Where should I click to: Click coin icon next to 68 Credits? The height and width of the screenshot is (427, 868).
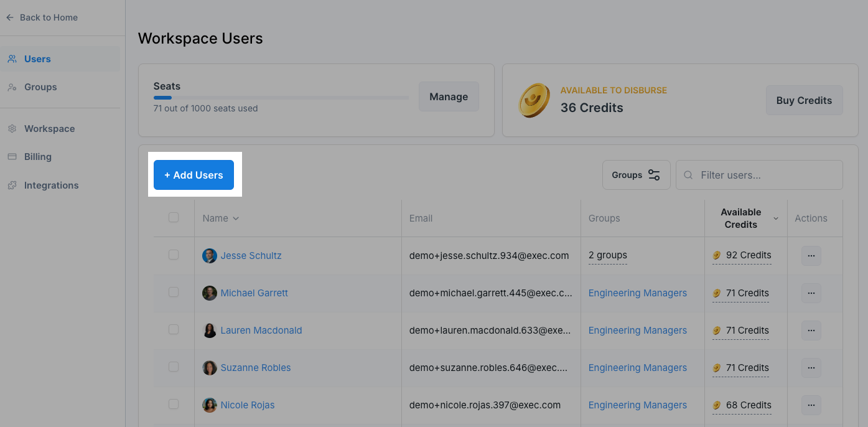point(717,405)
